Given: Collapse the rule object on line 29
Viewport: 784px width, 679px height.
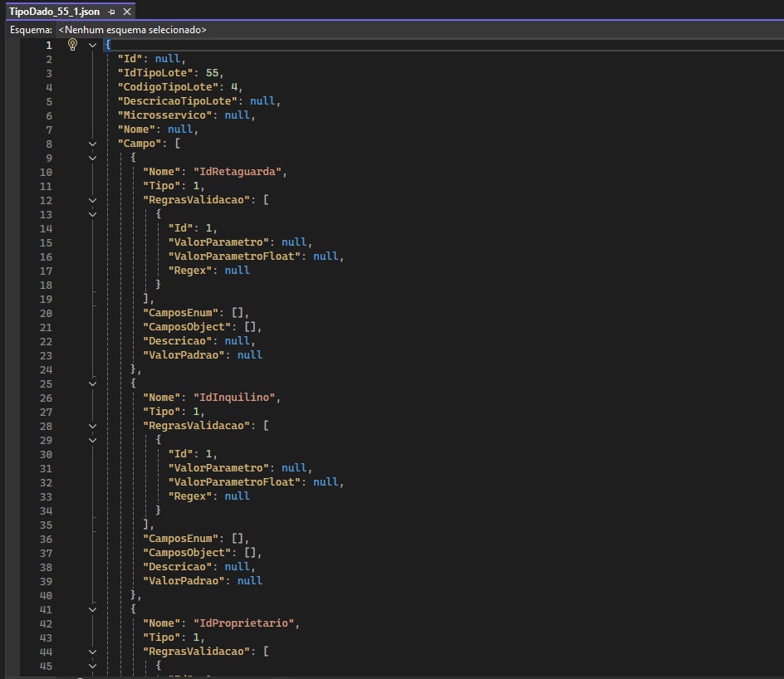Looking at the screenshot, I should (x=93, y=440).
